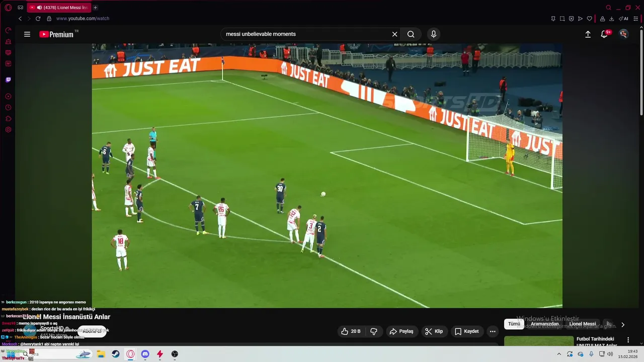Clear the search query with X

pyautogui.click(x=395, y=34)
